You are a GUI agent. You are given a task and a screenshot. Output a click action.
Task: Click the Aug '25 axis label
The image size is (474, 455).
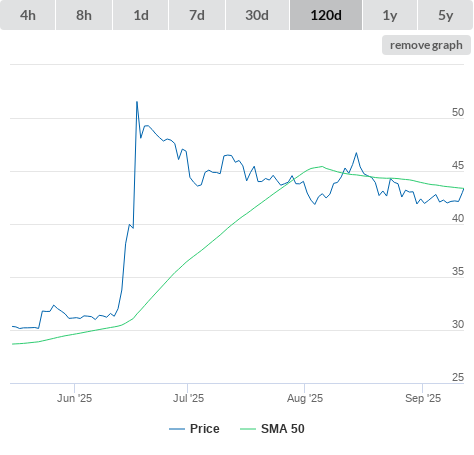(305, 398)
